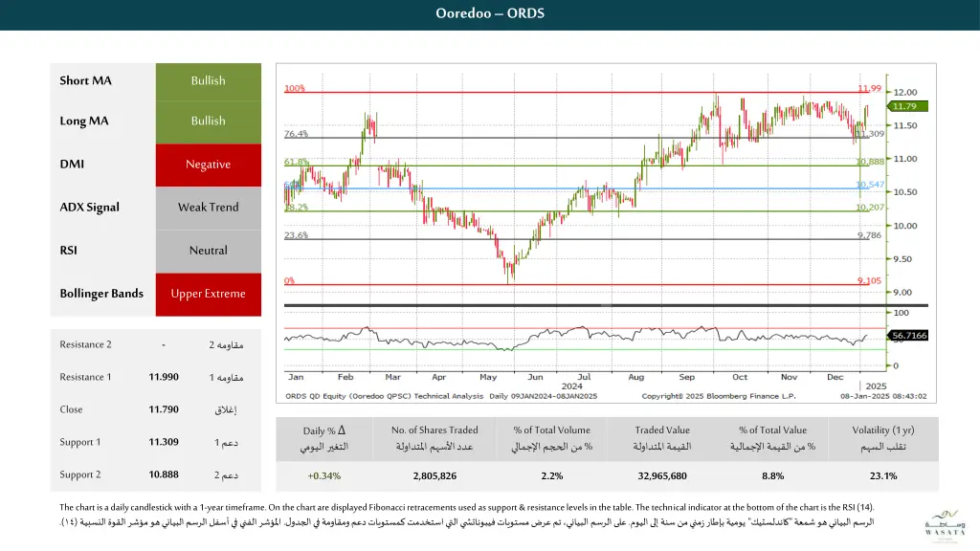Select the 2,805,826 shares traded value
Screen dimensions: 980x551
pyautogui.click(x=434, y=476)
